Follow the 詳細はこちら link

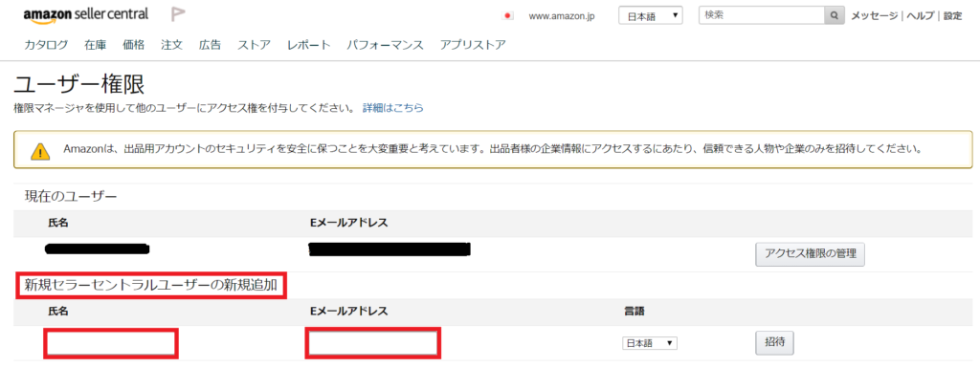coord(393,108)
